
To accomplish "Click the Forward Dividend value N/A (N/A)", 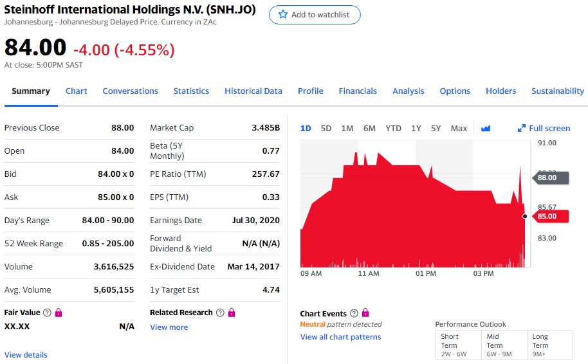I will coord(261,244).
